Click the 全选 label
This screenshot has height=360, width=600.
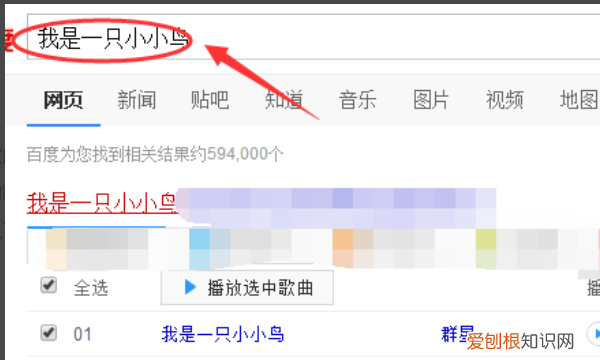91,288
